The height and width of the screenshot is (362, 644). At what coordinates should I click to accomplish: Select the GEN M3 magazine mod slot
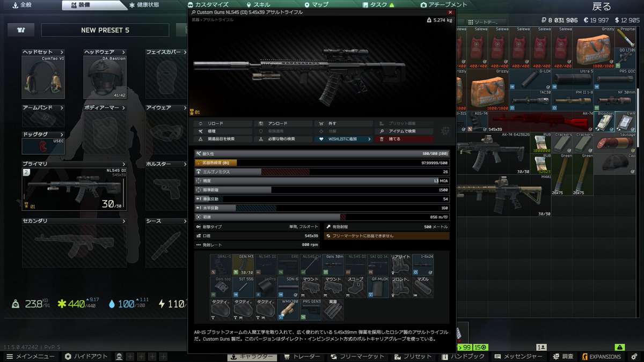click(x=243, y=265)
